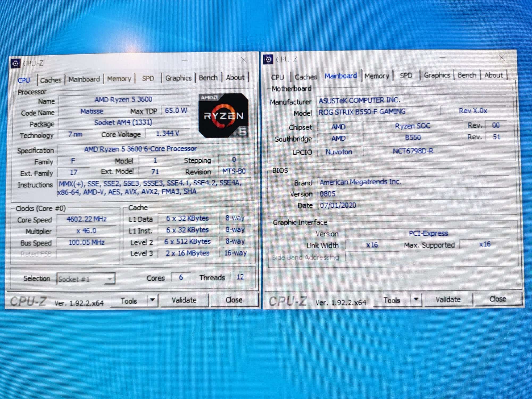
Task: Go to Graphics tab in right window
Action: [437, 75]
